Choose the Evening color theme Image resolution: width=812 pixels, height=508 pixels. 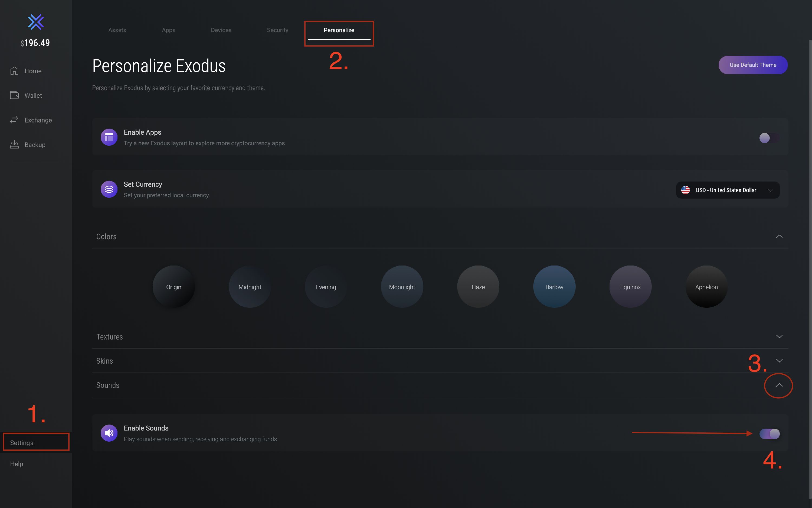pyautogui.click(x=326, y=287)
